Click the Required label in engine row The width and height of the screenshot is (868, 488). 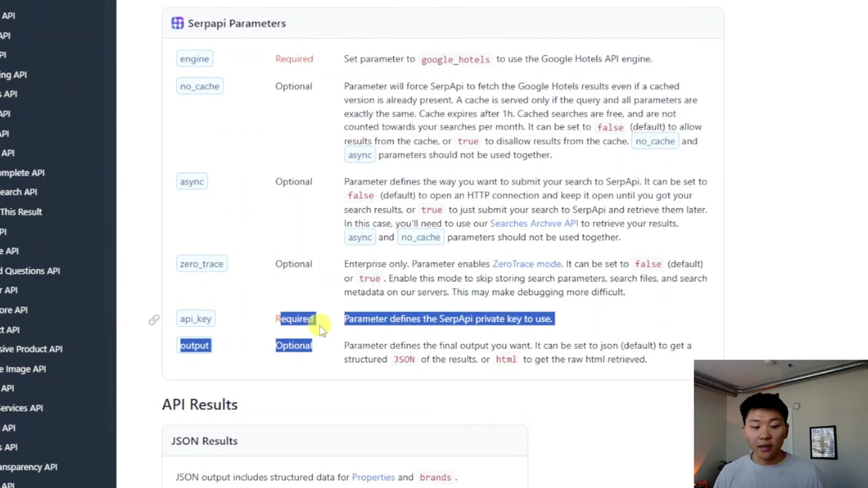click(294, 59)
